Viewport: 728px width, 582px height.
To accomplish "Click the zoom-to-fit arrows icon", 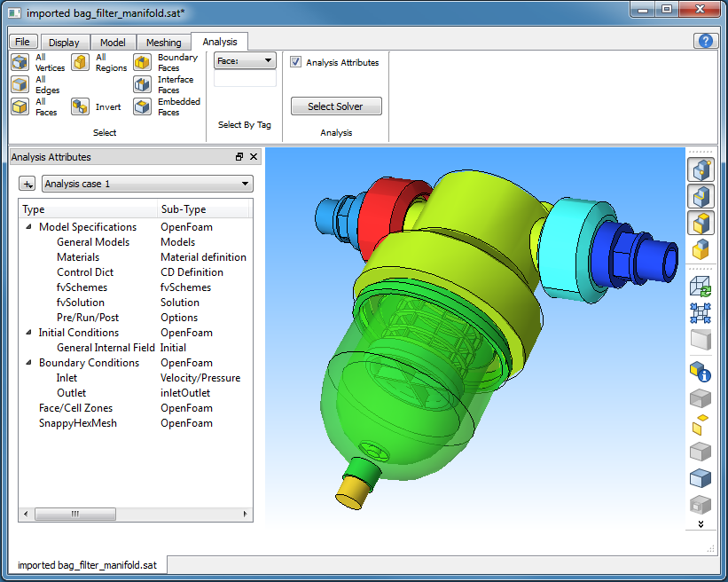I will (x=701, y=312).
